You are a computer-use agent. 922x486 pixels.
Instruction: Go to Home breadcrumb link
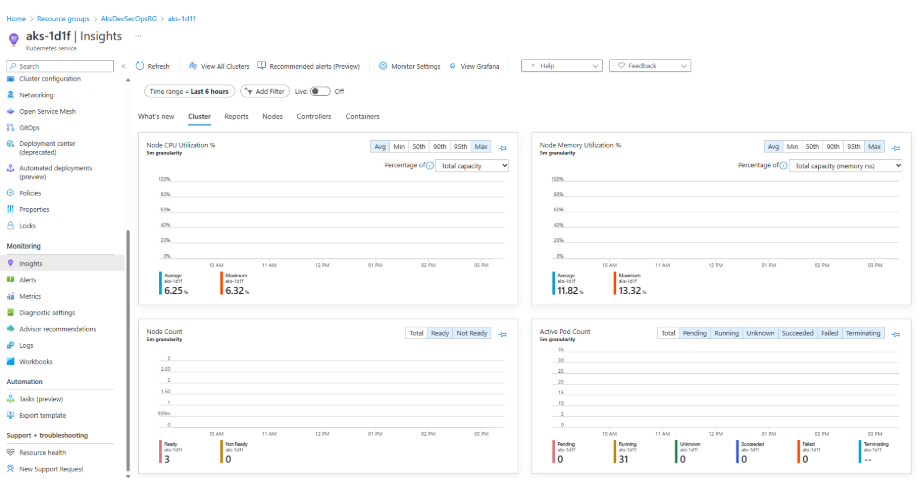coord(16,19)
